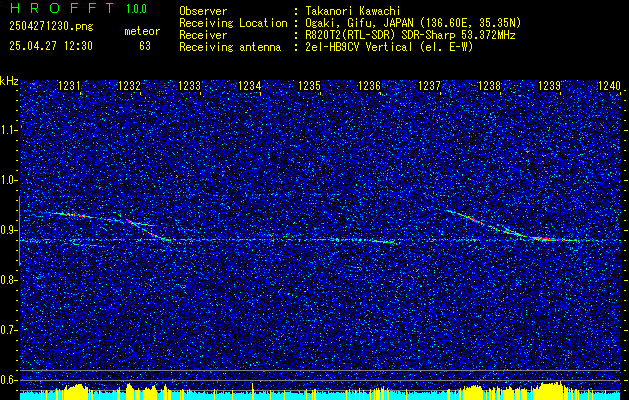Click the meteor count 63
This screenshot has height=400, width=629.
[x=145, y=46]
